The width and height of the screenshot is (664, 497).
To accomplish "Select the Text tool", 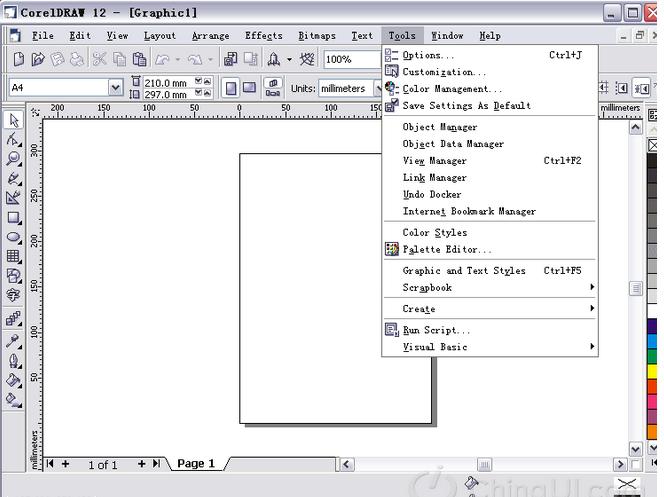I will point(14,295).
